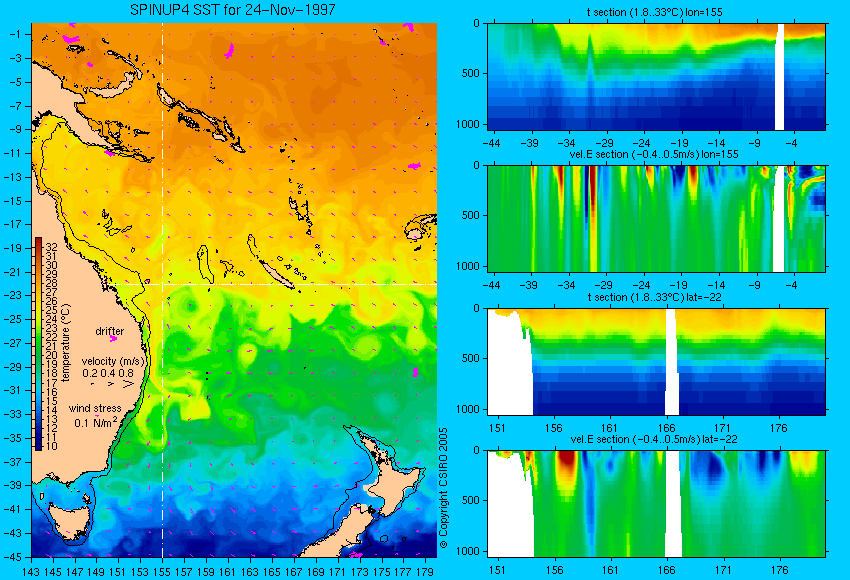Image resolution: width=850 pixels, height=580 pixels.
Task: Click the temperature color scale bar
Action: click(x=38, y=344)
